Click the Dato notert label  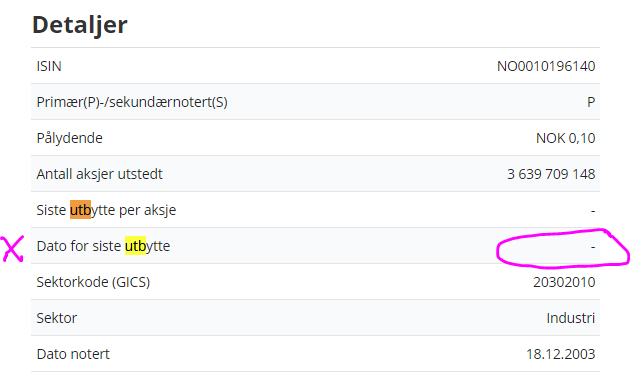73,354
